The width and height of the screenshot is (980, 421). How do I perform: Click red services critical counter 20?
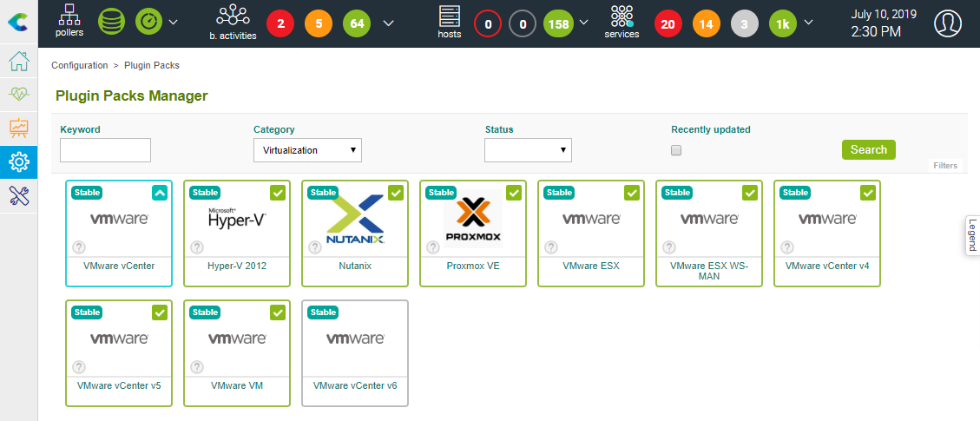click(668, 23)
